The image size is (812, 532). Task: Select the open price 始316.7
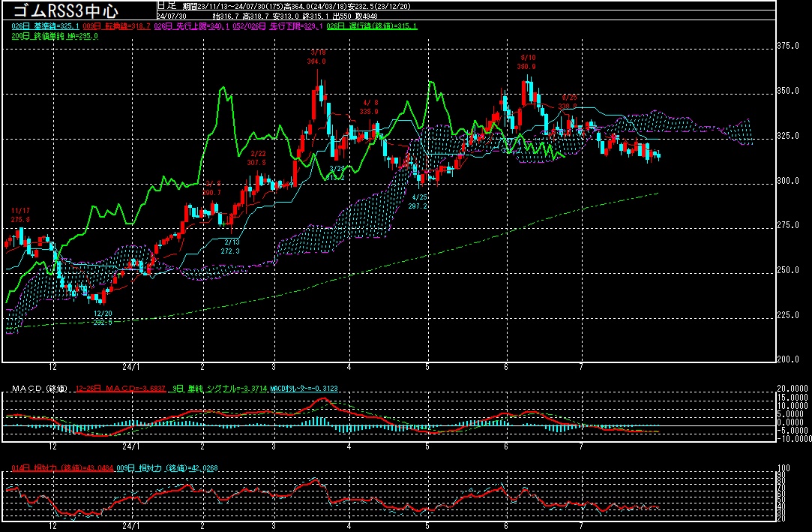226,16
